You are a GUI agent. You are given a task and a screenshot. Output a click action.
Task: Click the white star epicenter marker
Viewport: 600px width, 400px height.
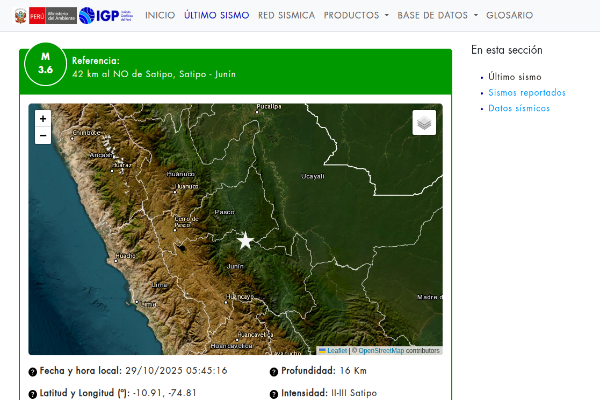pyautogui.click(x=245, y=240)
